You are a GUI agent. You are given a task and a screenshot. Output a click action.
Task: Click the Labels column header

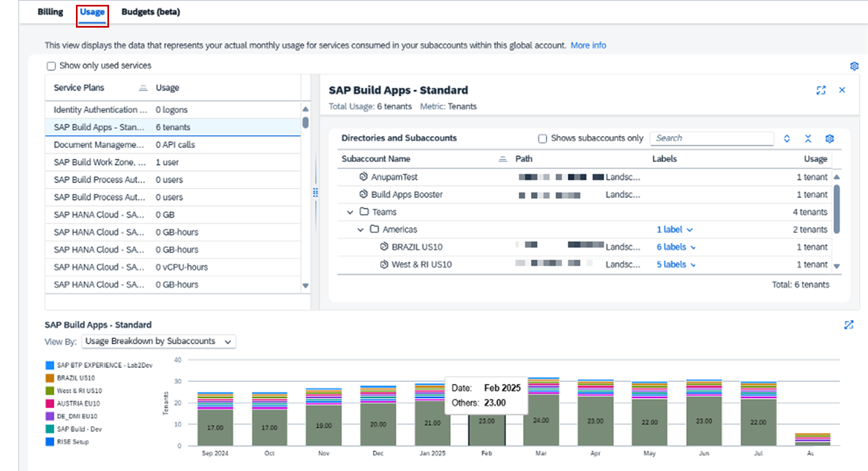(665, 159)
